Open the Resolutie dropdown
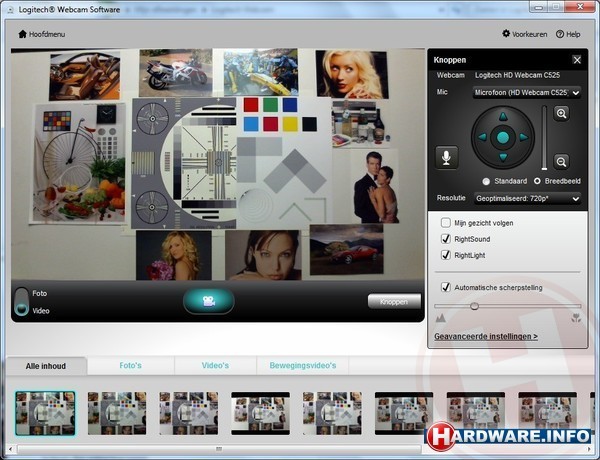Image resolution: width=600 pixels, height=460 pixels. coord(527,198)
